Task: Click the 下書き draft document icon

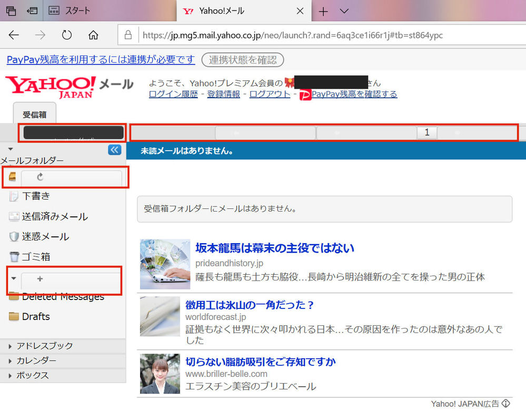Action: 13,196
